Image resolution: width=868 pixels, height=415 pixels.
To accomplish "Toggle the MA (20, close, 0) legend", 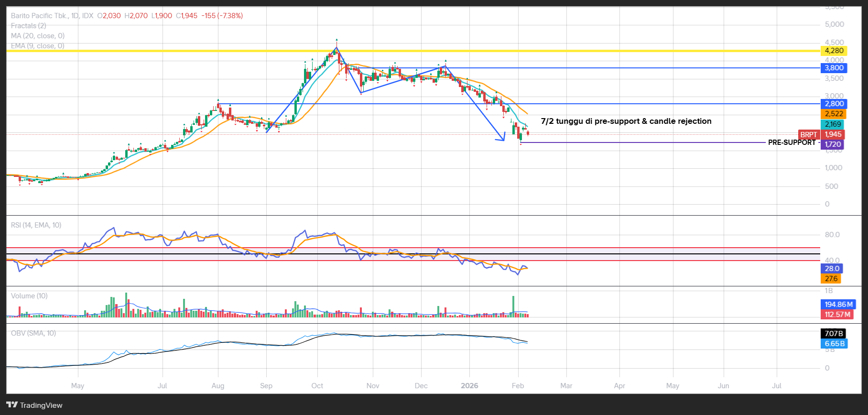I will [38, 36].
